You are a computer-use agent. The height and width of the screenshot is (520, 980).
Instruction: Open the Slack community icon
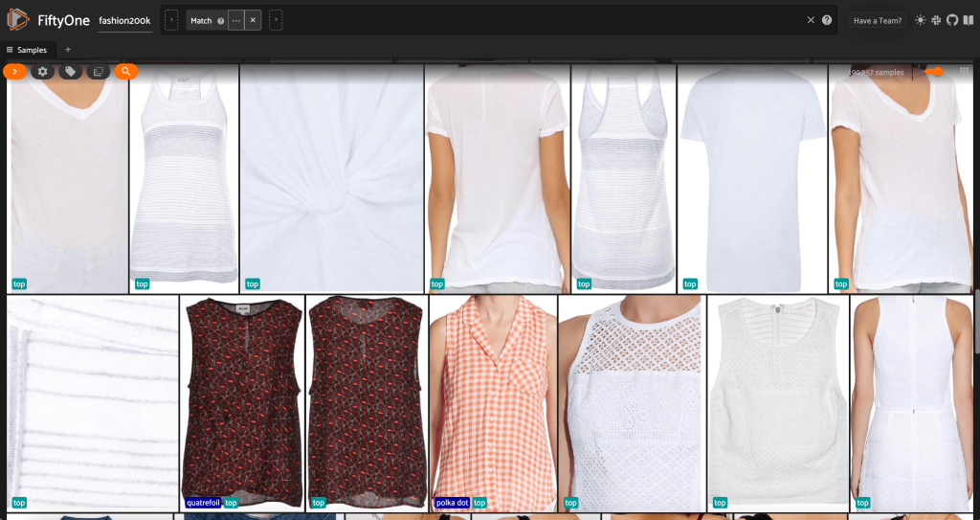click(936, 20)
